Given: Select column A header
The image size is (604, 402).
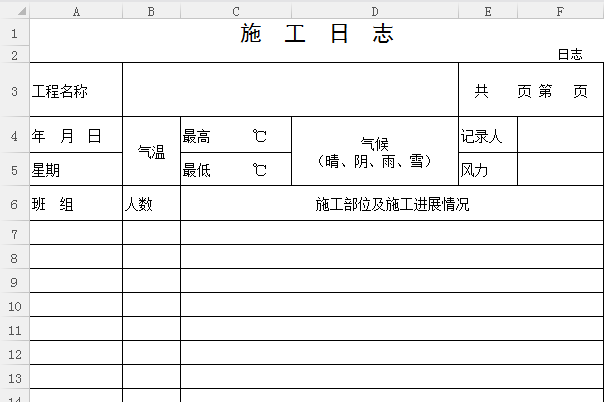Looking at the screenshot, I should tap(76, 10).
